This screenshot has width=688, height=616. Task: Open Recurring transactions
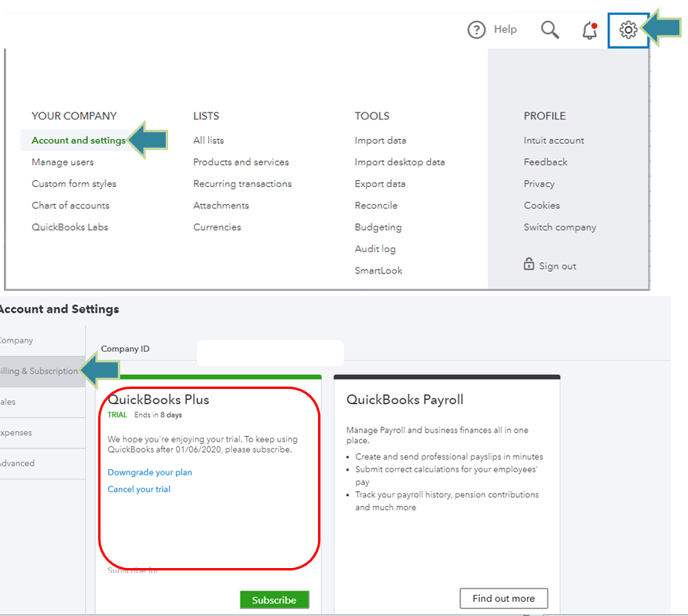click(x=242, y=184)
